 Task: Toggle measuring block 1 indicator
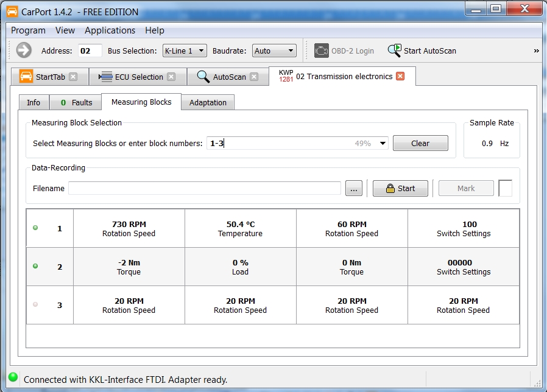coord(35,228)
